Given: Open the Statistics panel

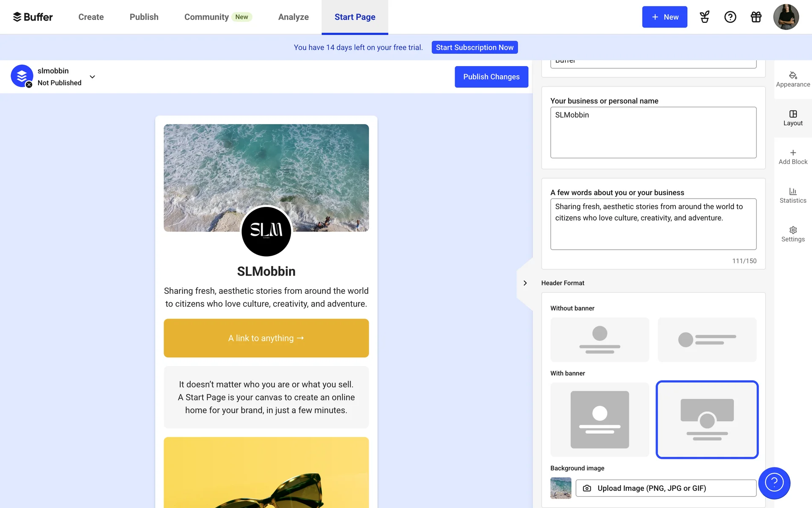Looking at the screenshot, I should tap(793, 196).
